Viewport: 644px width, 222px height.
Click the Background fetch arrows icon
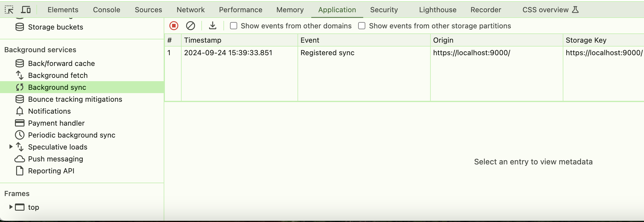click(20, 75)
